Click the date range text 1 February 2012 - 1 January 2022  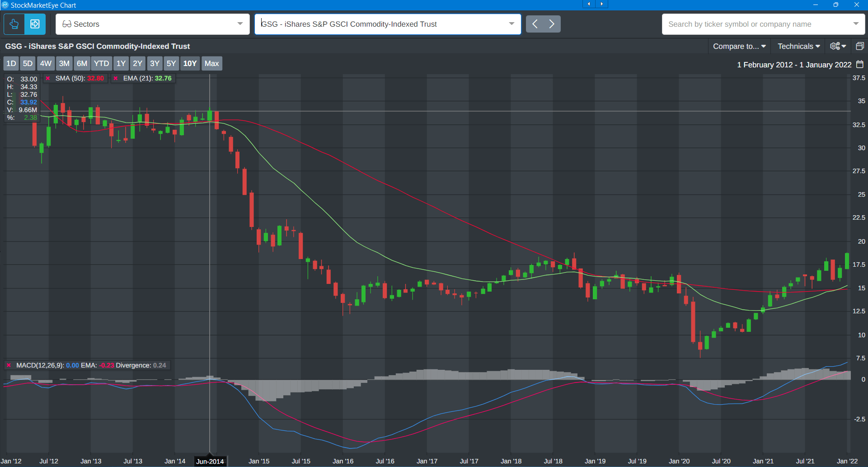(x=794, y=65)
